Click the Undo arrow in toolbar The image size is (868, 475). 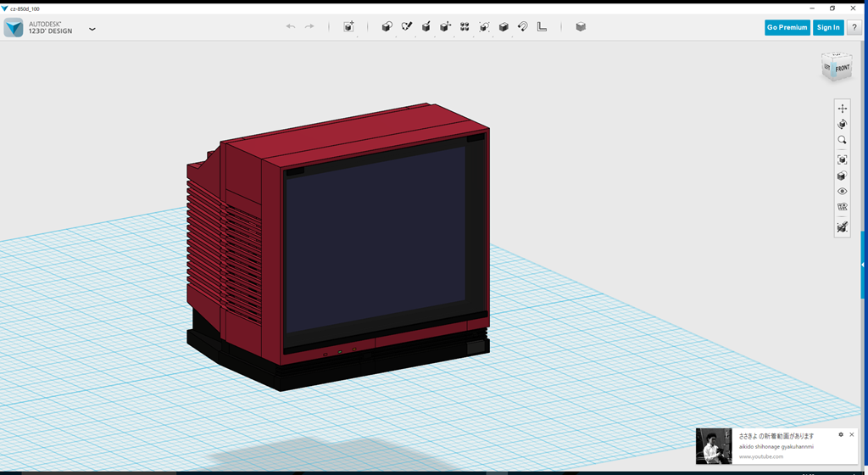click(291, 27)
